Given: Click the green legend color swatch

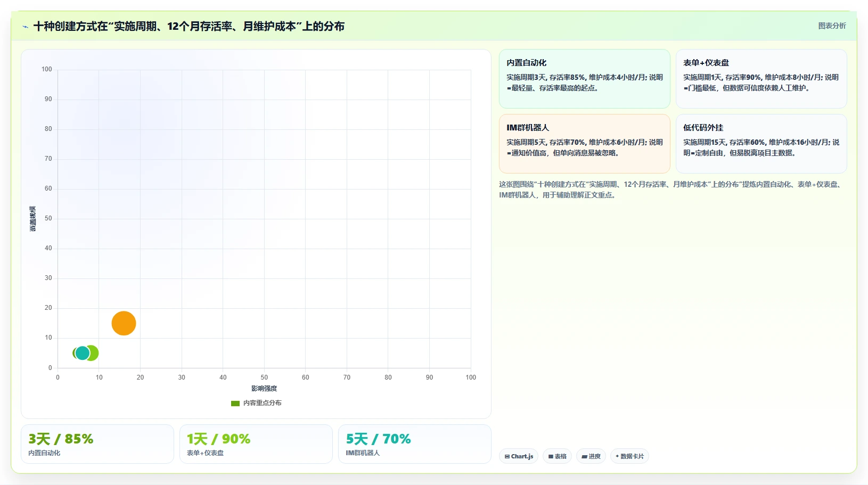Looking at the screenshot, I should tap(235, 404).
